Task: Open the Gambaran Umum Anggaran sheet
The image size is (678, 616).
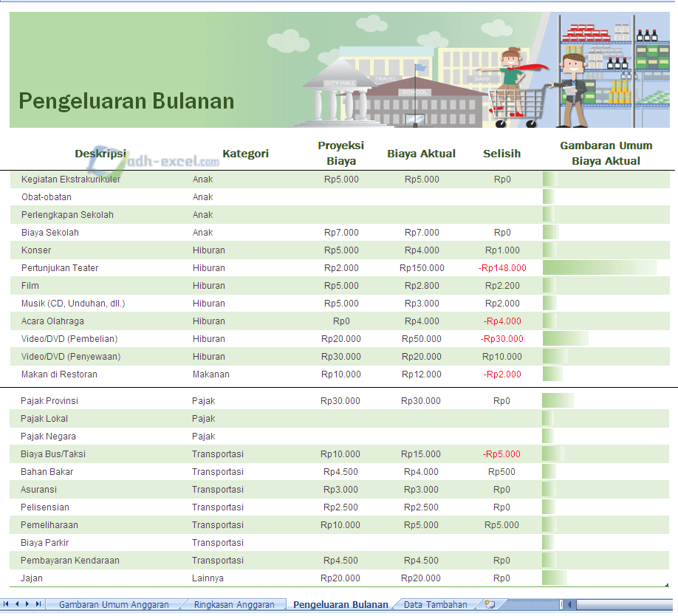Action: tap(114, 604)
